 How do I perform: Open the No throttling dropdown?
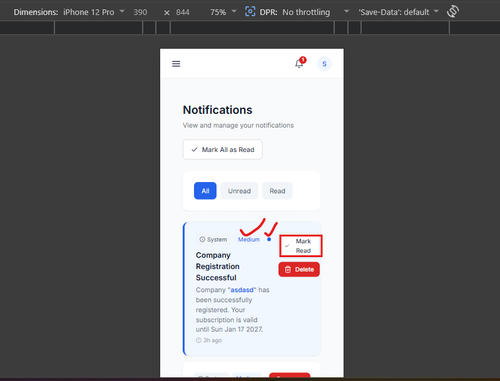pos(315,12)
